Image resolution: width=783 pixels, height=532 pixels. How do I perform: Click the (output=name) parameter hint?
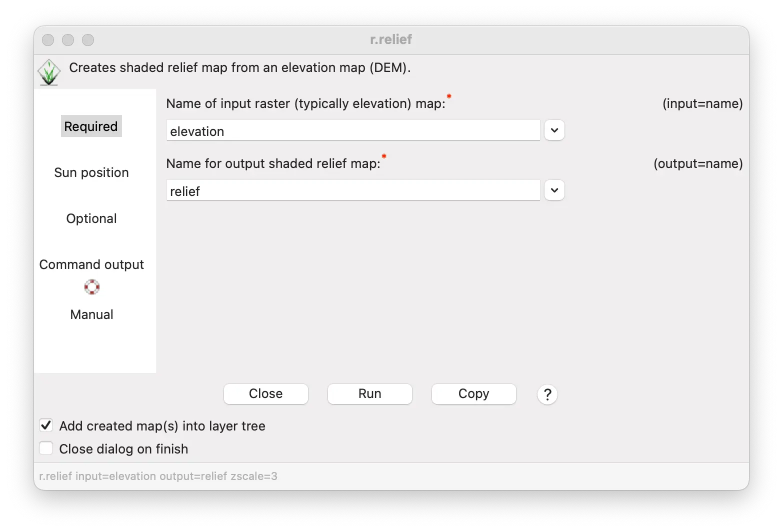pyautogui.click(x=698, y=163)
